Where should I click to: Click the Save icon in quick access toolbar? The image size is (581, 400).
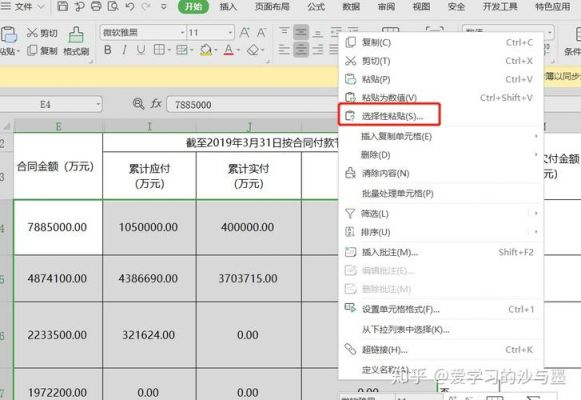(x=63, y=6)
